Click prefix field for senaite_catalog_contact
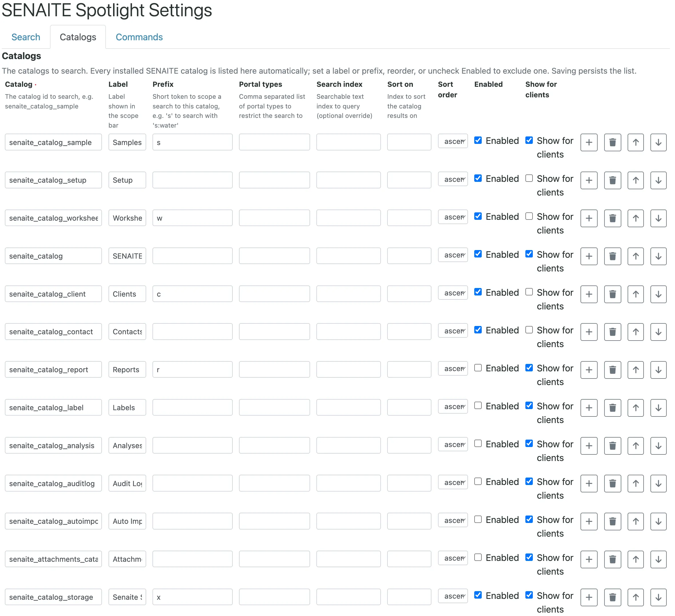 [x=192, y=332]
